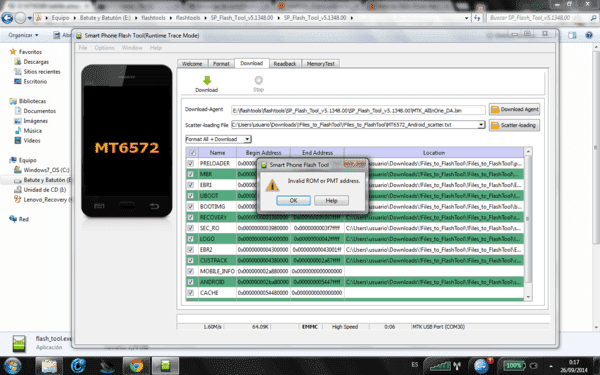
Task: Click the Location column header
Action: click(x=434, y=153)
